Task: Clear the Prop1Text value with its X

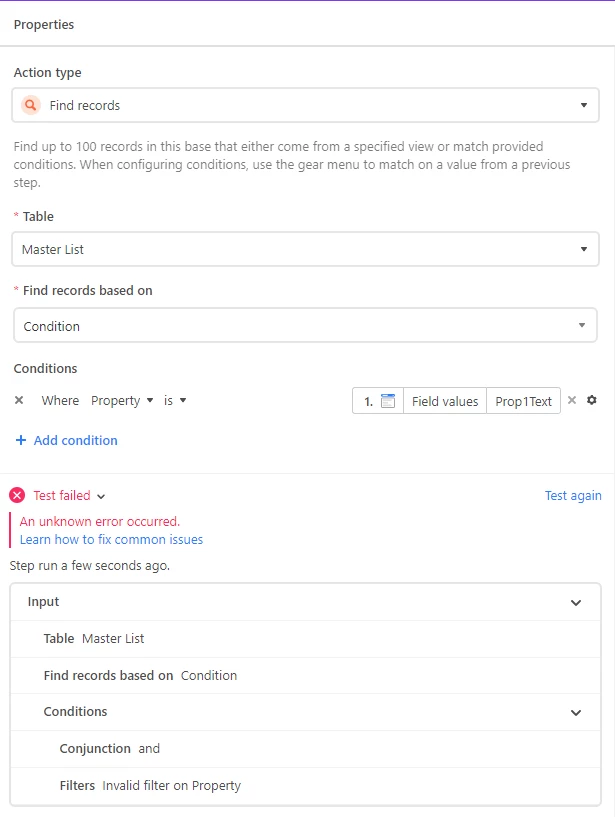Action: pos(572,400)
